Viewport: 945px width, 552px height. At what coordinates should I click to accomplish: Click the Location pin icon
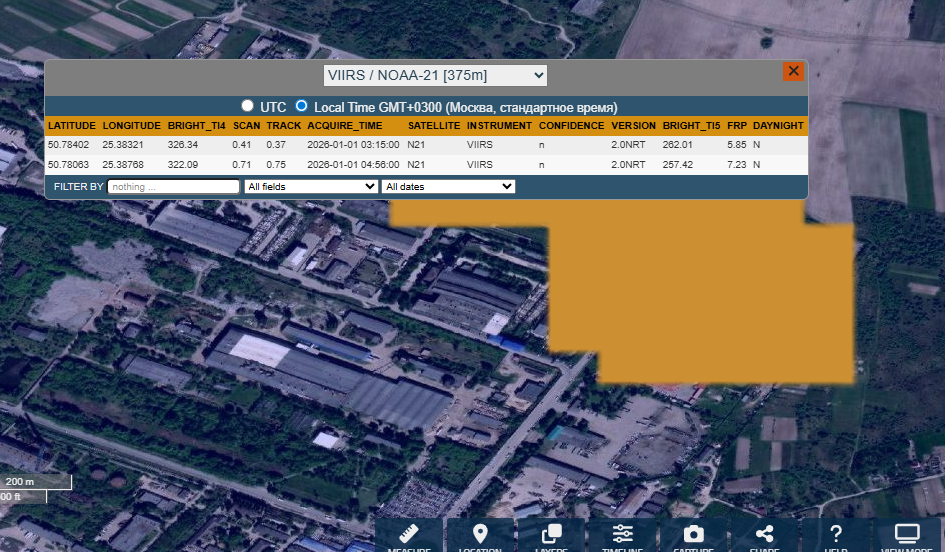click(x=480, y=536)
